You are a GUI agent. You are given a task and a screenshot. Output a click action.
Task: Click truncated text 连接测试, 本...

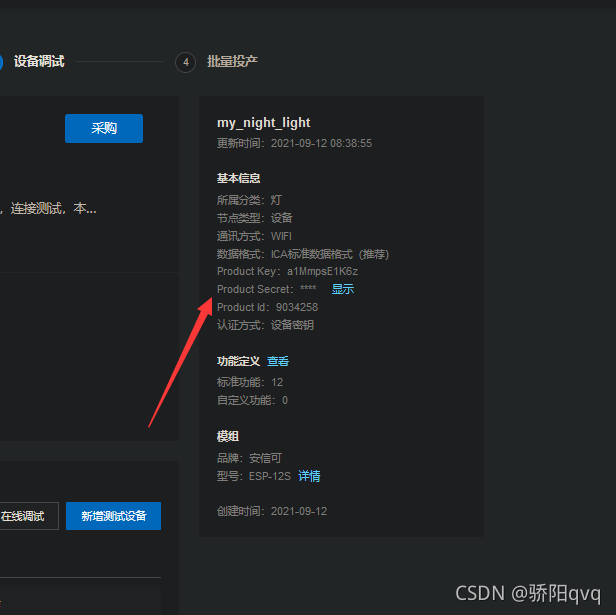[53, 208]
